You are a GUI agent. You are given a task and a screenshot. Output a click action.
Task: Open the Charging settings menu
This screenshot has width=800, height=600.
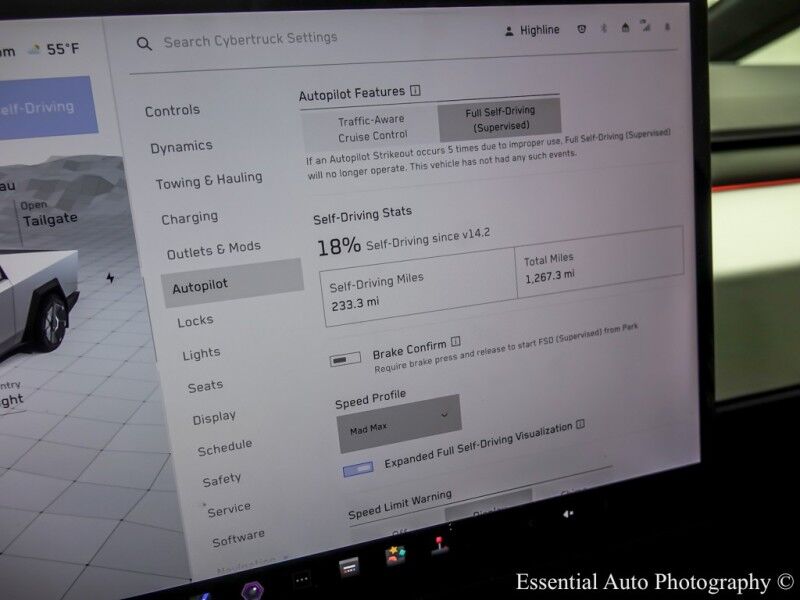[189, 217]
